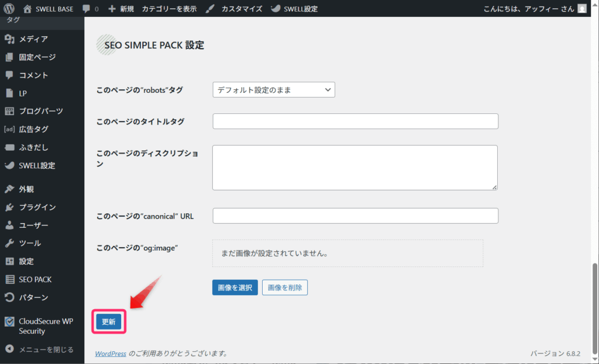The width and height of the screenshot is (599, 364).
Task: Click the comments bubble icon in admin bar
Action: 87,8
